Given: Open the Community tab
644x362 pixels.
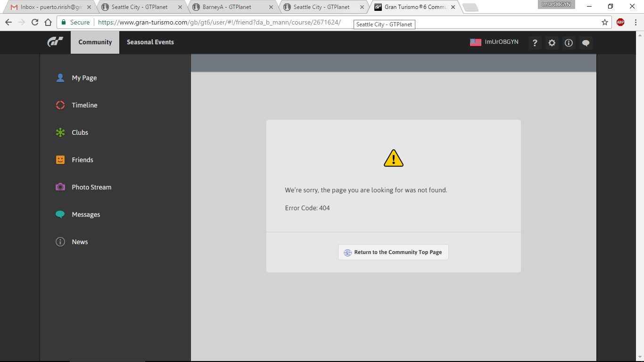Looking at the screenshot, I should click(95, 42).
